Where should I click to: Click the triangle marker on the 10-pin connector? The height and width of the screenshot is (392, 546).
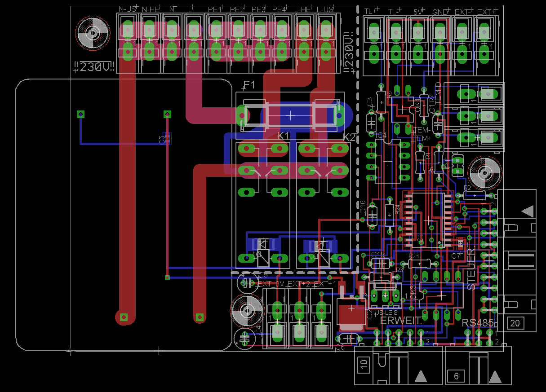point(421,376)
